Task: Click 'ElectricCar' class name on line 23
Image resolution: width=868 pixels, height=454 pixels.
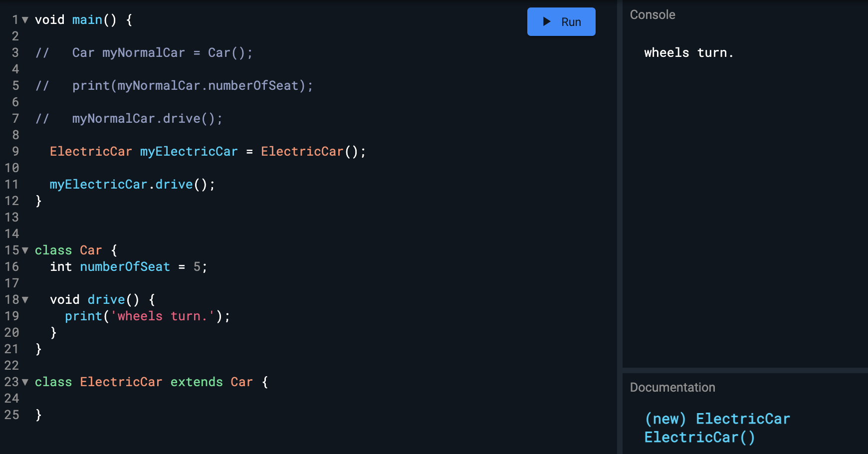Action: (x=121, y=382)
